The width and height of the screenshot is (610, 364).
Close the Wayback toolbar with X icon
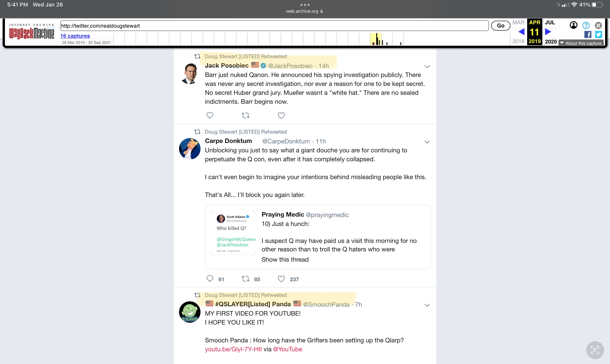(x=598, y=25)
